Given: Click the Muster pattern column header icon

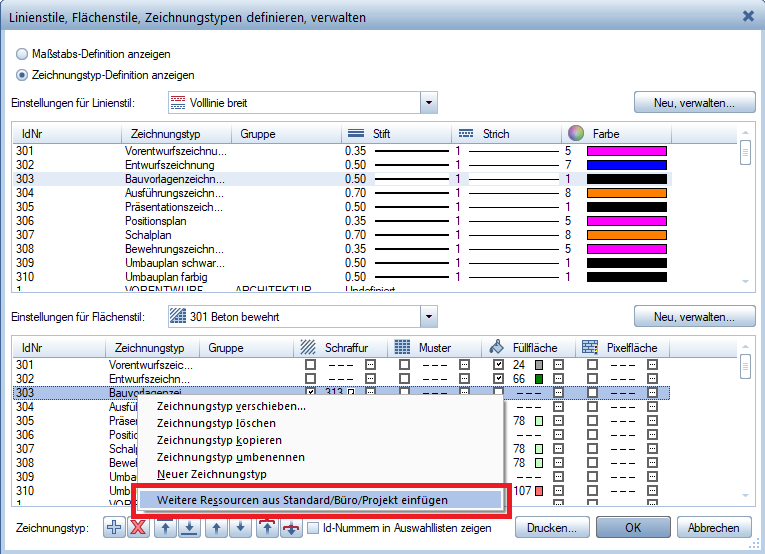Looking at the screenshot, I should [402, 348].
